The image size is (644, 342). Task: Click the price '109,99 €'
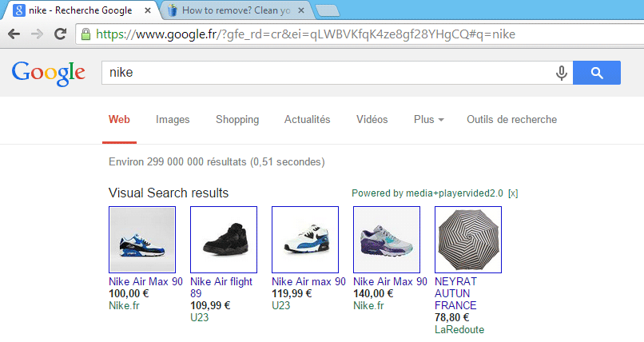pos(210,305)
